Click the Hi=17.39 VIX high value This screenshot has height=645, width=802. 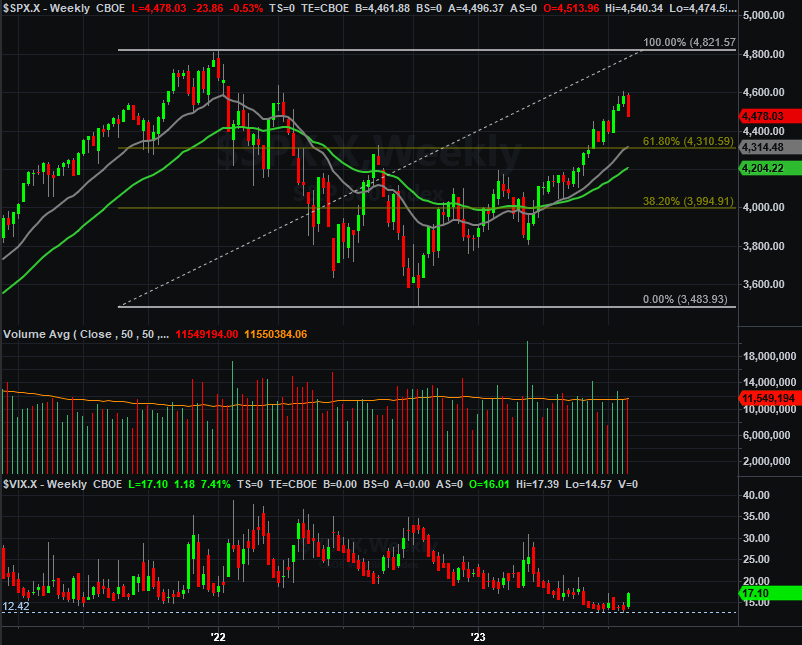point(537,484)
